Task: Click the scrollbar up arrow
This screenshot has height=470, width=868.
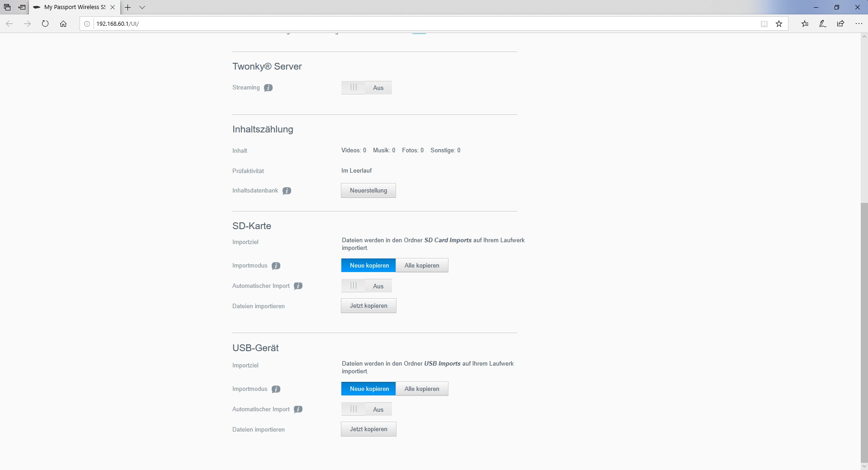Action: coord(864,37)
